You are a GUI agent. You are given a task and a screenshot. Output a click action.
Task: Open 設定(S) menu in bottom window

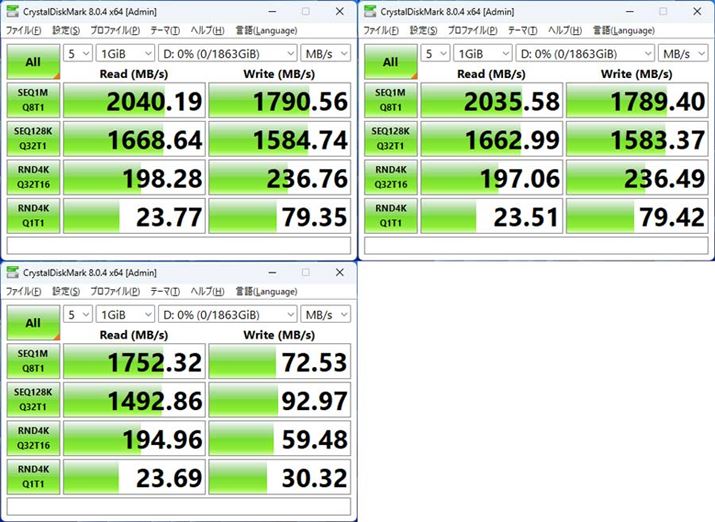[66, 291]
